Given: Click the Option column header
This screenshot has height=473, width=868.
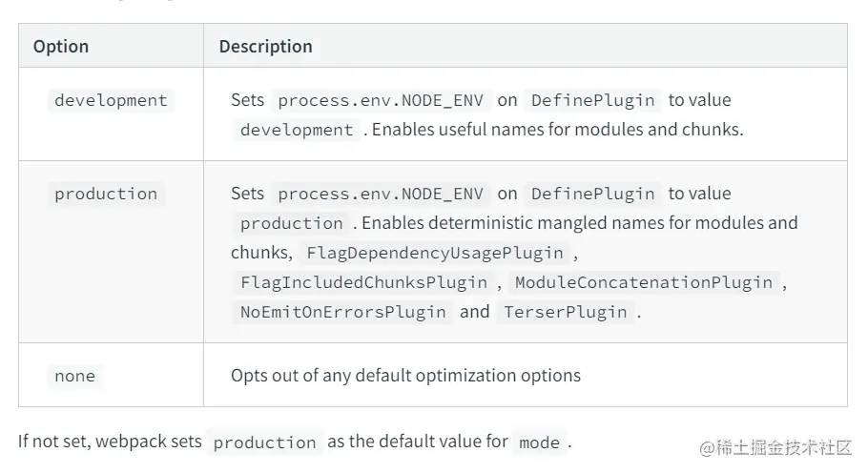Looking at the screenshot, I should [x=61, y=46].
